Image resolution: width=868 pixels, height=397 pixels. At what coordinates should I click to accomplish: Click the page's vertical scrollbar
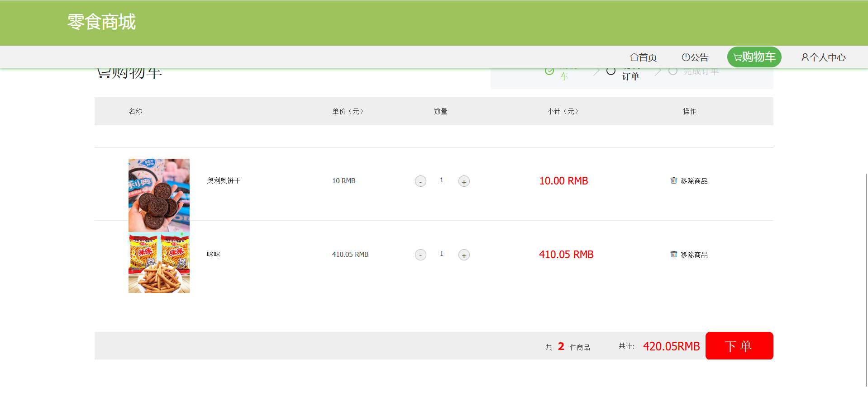(866, 279)
